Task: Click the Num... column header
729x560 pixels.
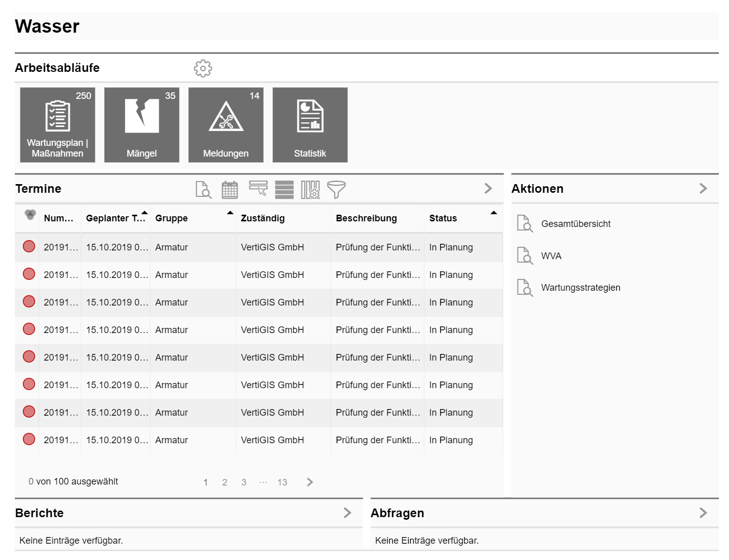Action: pos(58,218)
